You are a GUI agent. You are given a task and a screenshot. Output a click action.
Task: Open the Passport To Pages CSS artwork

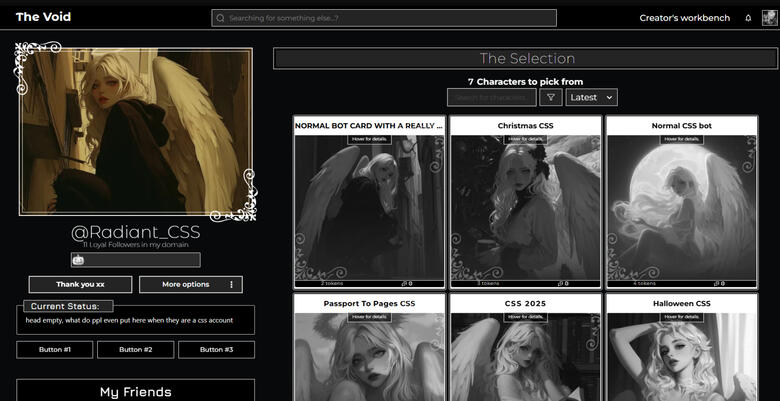[x=369, y=357]
